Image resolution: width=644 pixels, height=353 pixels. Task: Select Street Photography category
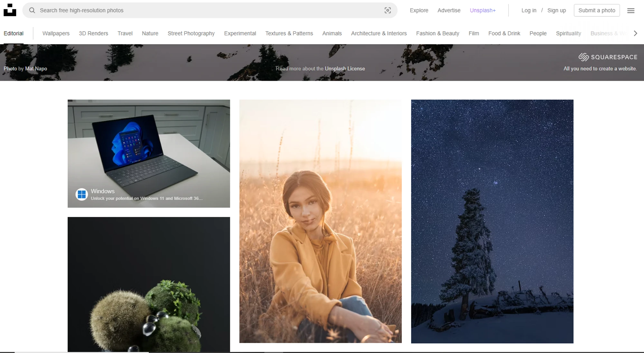click(x=191, y=33)
